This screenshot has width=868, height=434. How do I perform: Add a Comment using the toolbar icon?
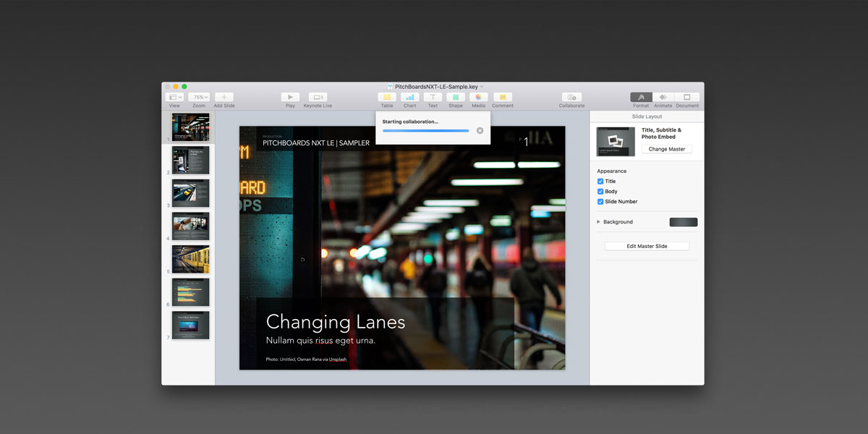click(502, 97)
